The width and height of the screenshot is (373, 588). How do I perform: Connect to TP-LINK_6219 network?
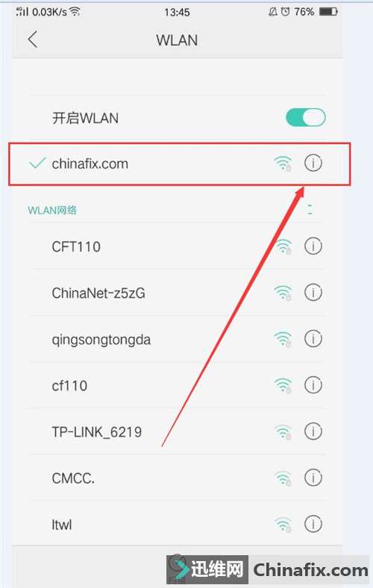[177, 431]
